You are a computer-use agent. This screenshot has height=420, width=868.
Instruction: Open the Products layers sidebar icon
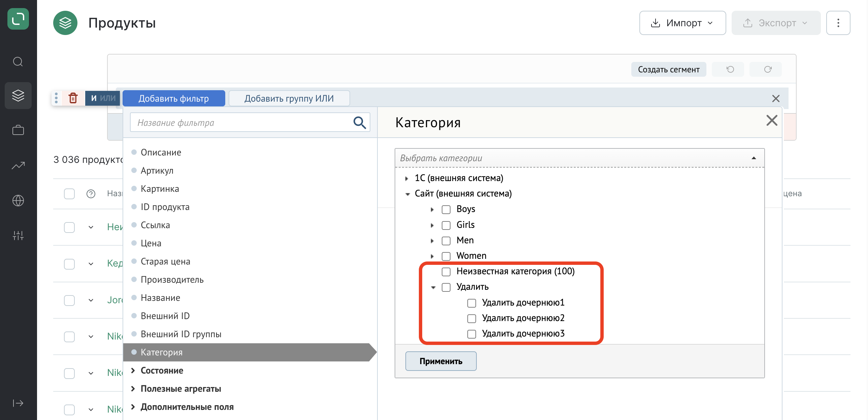18,96
